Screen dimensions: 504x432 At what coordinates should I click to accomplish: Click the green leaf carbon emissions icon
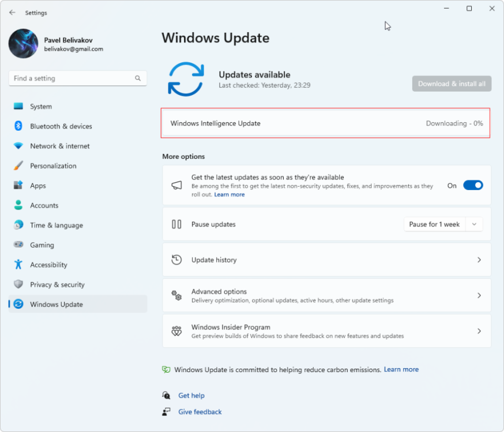coord(166,369)
